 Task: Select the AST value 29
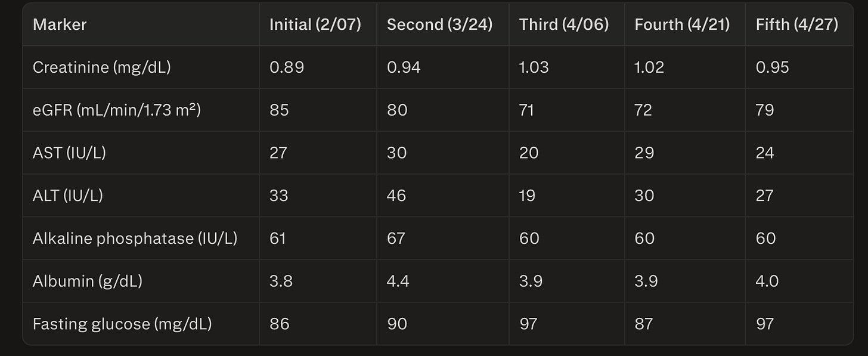(x=644, y=153)
